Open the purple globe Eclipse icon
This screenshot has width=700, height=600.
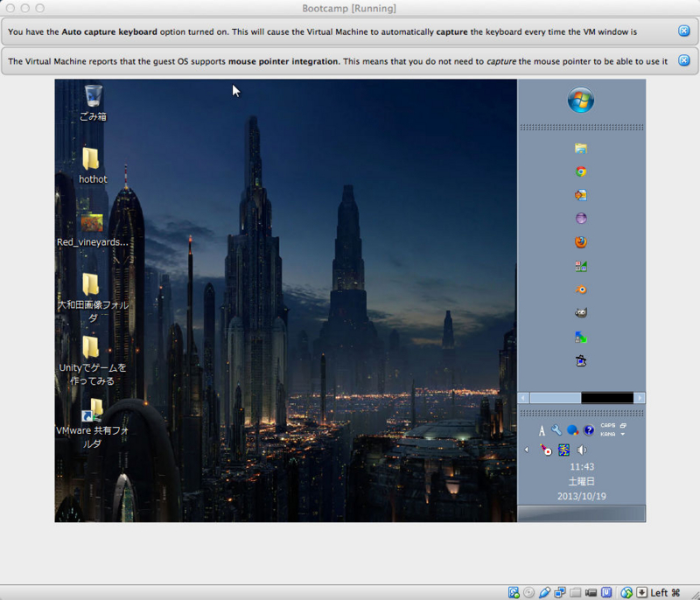point(581,219)
